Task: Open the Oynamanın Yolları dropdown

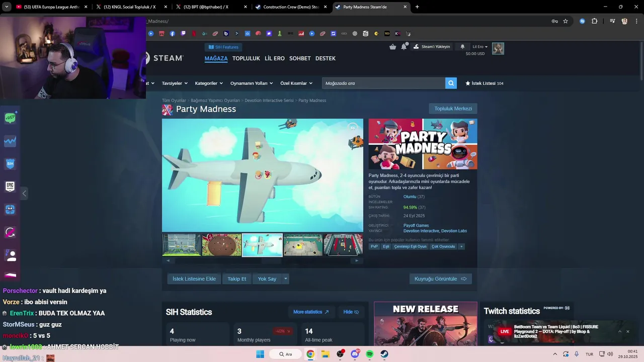Action: point(252,83)
